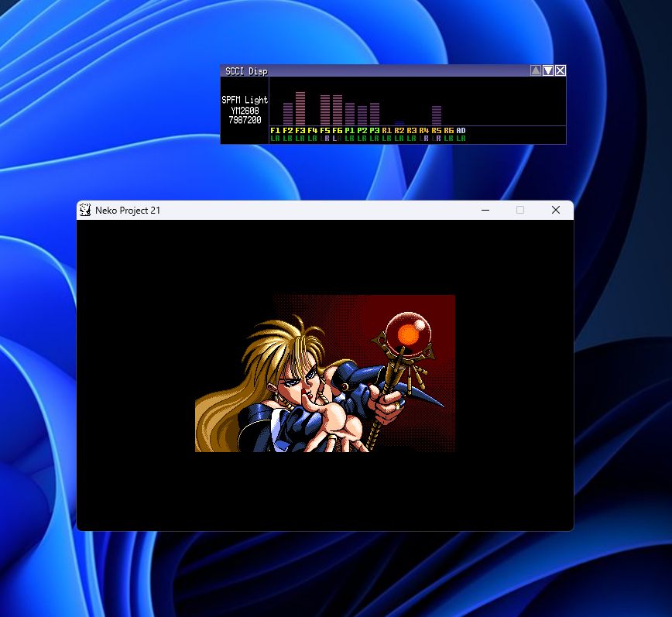Click the P1 level meter bar
672x617 pixels.
click(350, 114)
